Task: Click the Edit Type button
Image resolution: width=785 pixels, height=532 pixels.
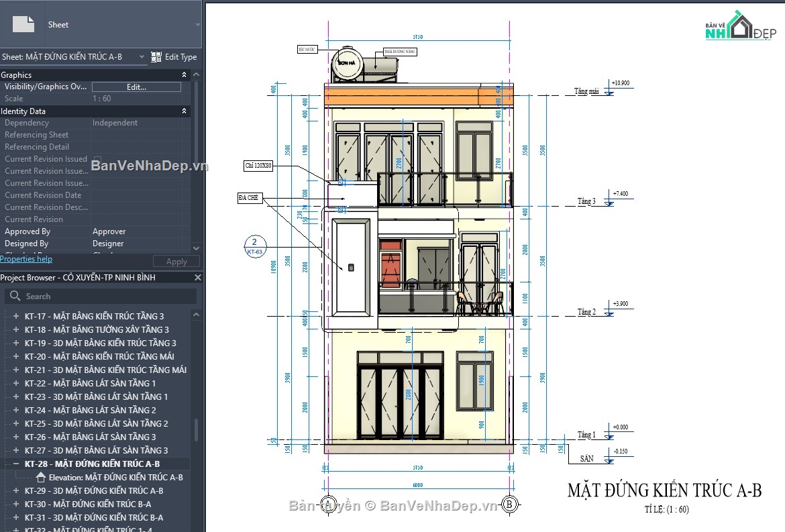Action: pos(174,57)
